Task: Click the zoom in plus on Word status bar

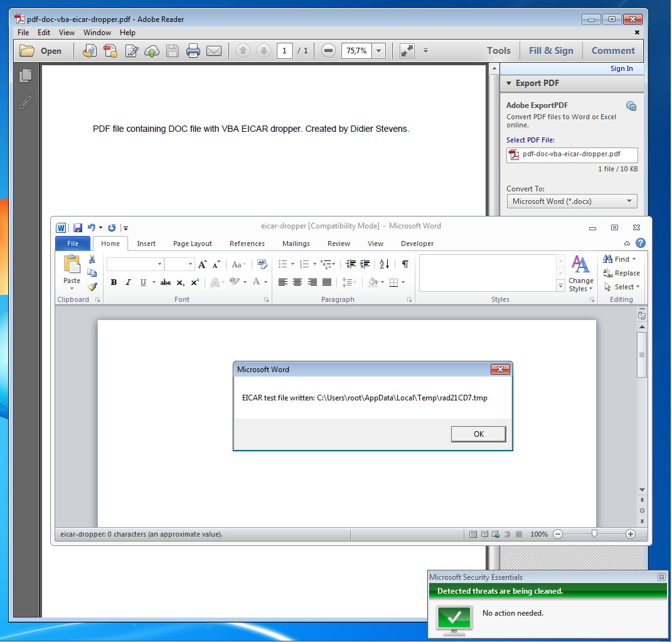Action: [x=630, y=534]
